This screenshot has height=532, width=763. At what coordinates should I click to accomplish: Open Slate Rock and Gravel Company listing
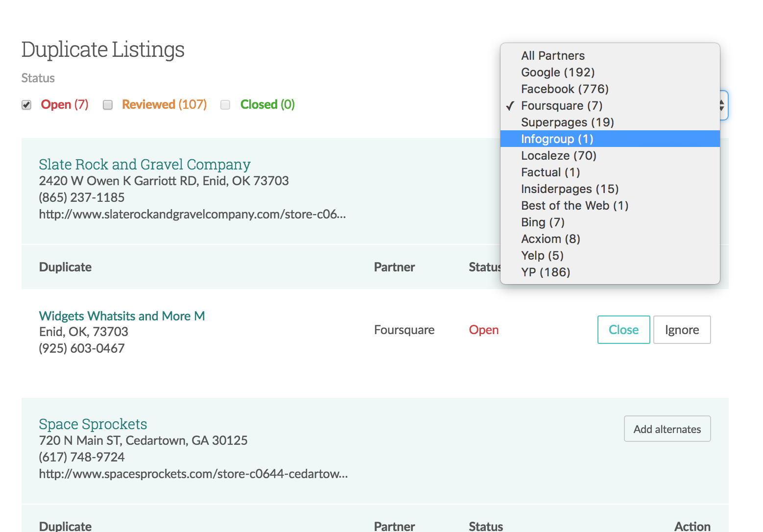pyautogui.click(x=144, y=165)
